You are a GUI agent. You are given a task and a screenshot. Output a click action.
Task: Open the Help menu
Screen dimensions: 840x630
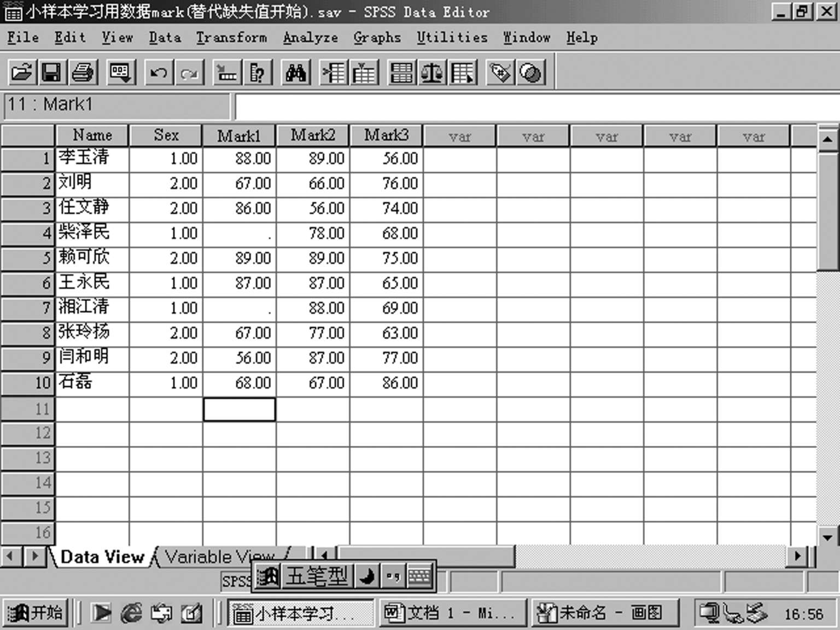[x=582, y=37]
